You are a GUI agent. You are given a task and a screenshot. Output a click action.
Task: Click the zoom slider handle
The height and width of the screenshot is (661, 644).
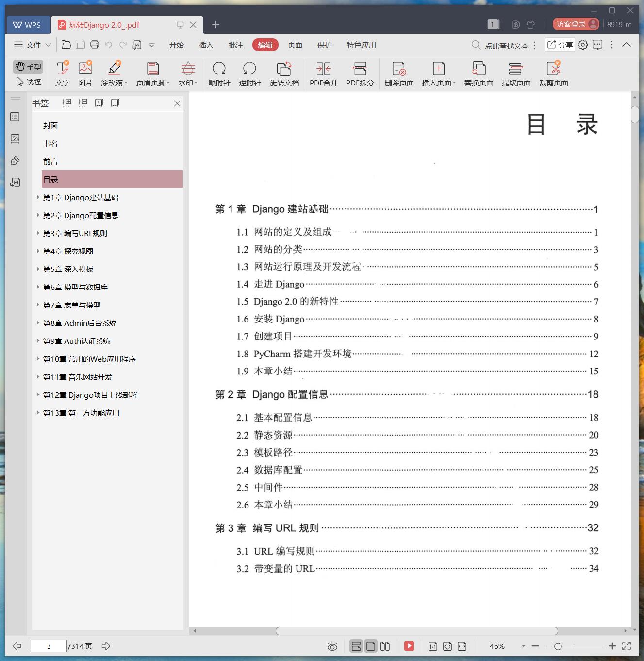click(x=558, y=646)
